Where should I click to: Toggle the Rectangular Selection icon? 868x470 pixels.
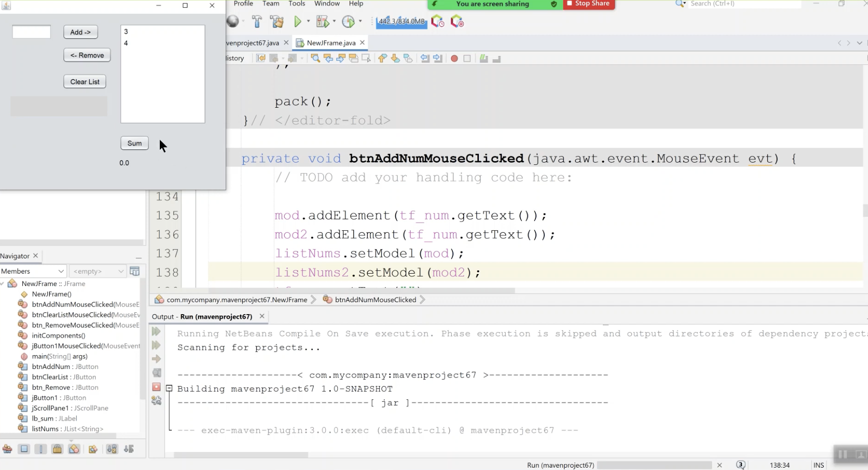pyautogui.click(x=366, y=58)
